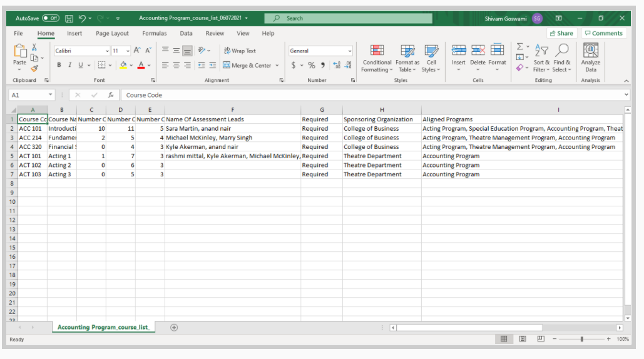Viewport: 644px width, 359px height.
Task: Click the Percent Style icon
Action: pyautogui.click(x=312, y=65)
